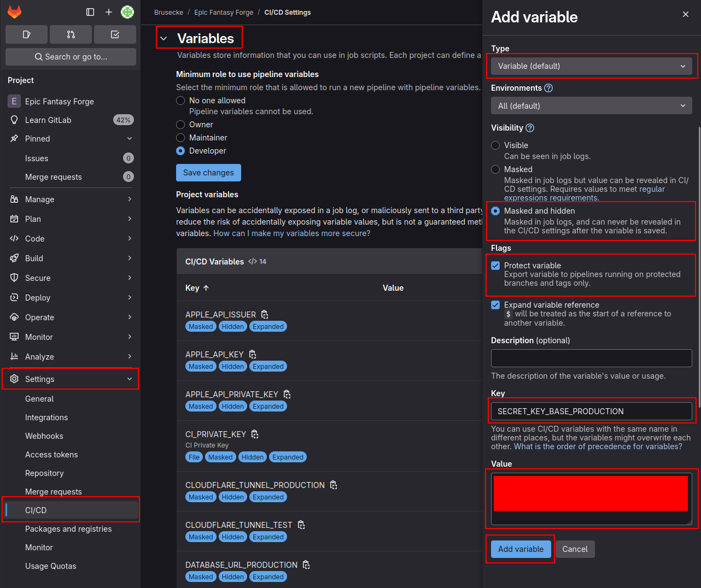
Task: Copy the CI_PRIVATE_KEY key
Action: point(255,434)
